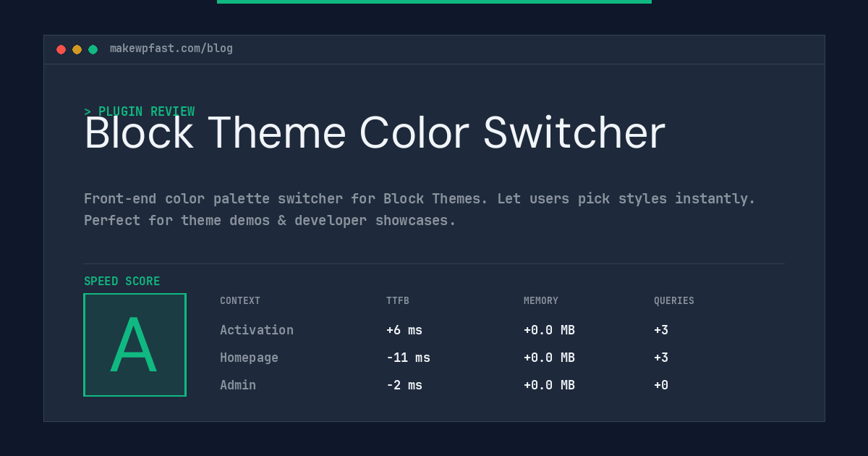Click the description line starting 'Perfect for theme demos'
The image size is (868, 456).
pyautogui.click(x=270, y=220)
